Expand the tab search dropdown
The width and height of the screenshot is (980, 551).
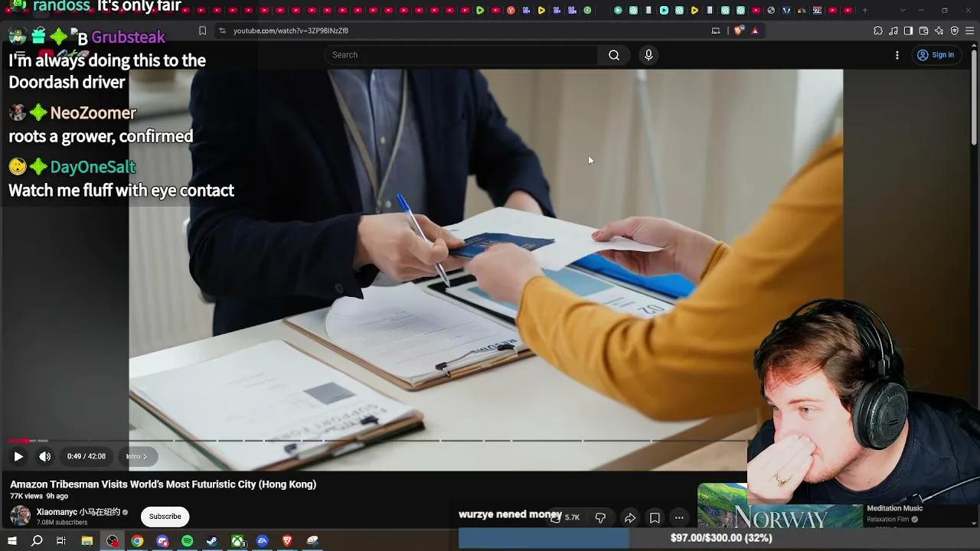pyautogui.click(x=902, y=11)
